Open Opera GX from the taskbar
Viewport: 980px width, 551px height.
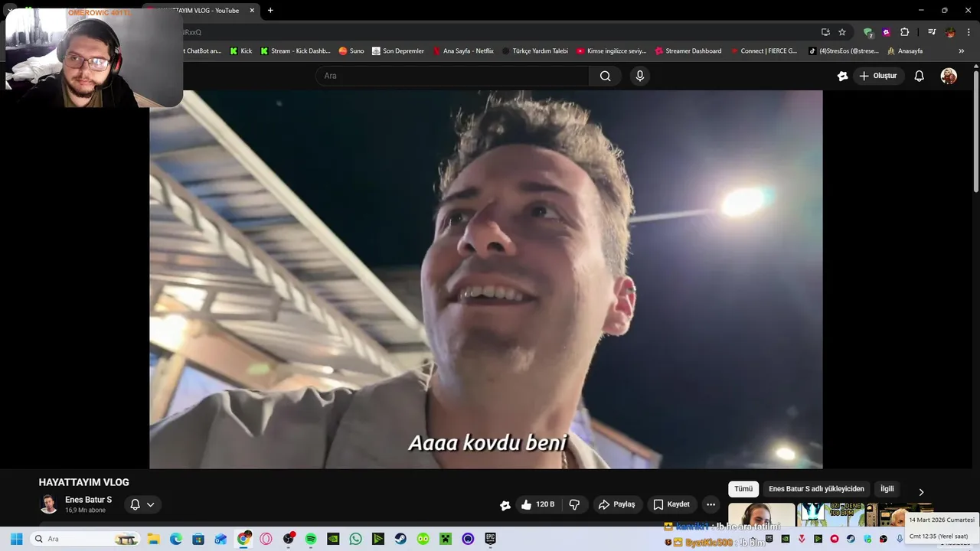266,539
